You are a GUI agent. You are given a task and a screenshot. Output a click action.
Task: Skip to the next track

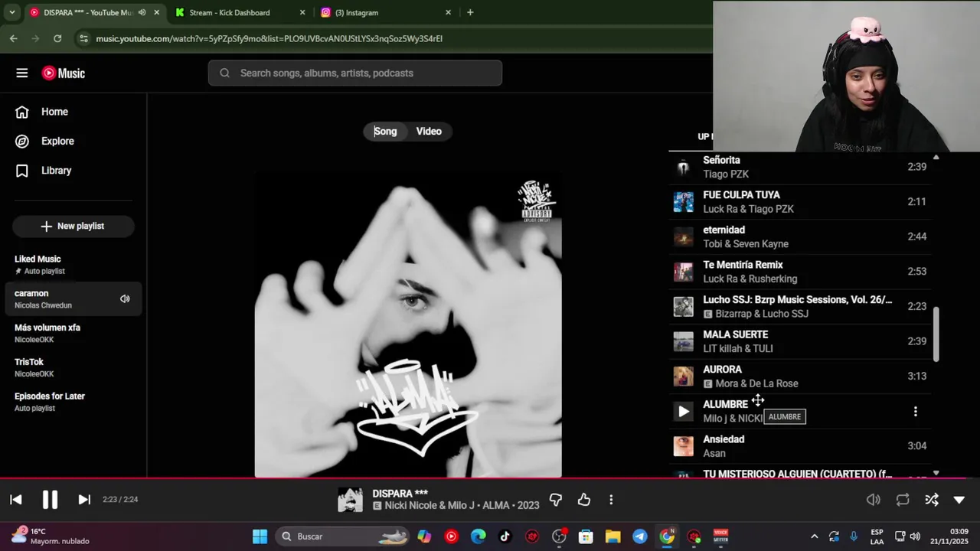84,500
